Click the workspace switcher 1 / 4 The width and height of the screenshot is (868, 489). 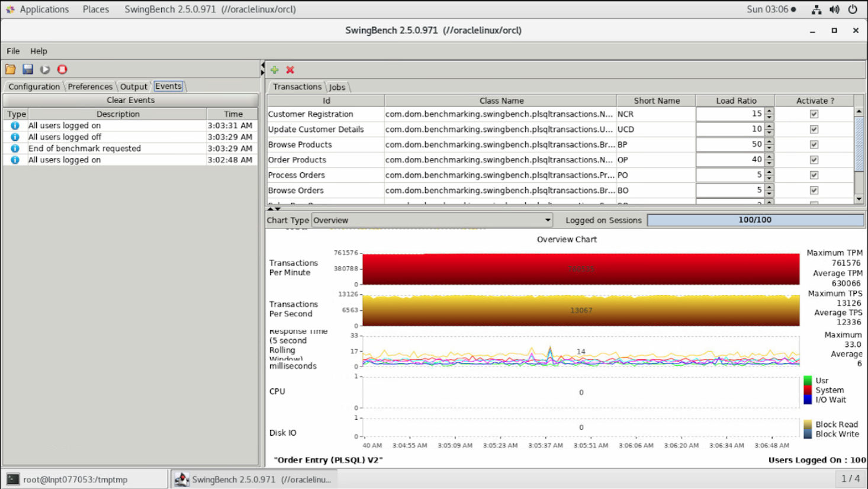coord(851,478)
